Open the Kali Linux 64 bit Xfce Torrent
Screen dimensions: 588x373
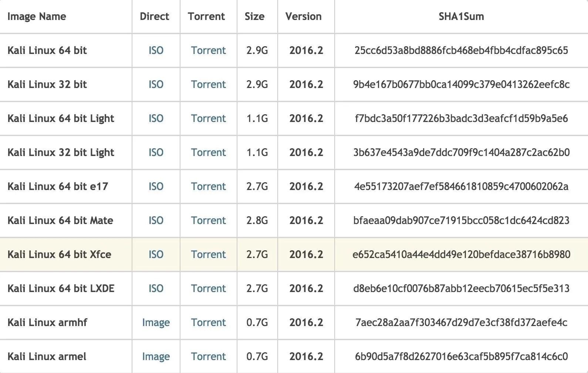click(208, 254)
